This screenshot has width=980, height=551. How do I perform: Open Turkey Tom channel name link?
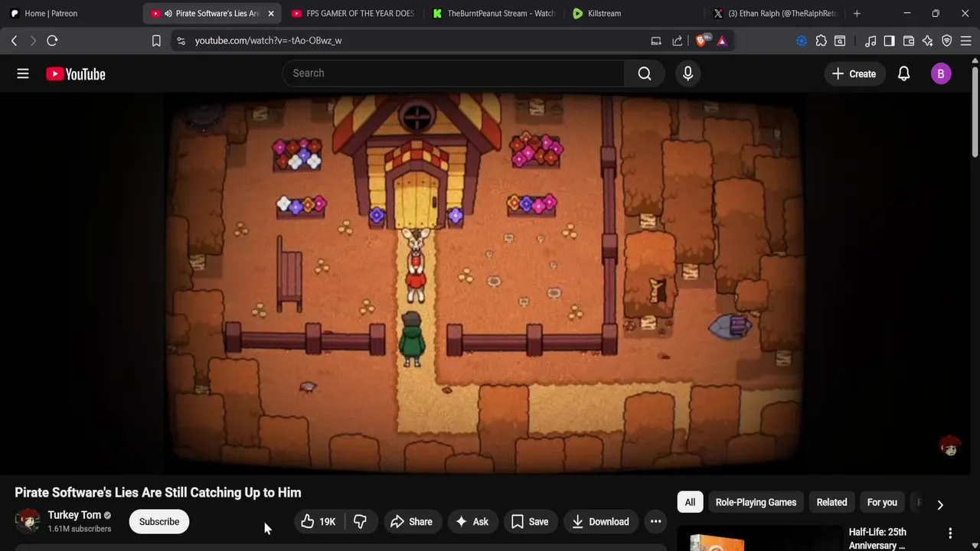[x=74, y=515]
